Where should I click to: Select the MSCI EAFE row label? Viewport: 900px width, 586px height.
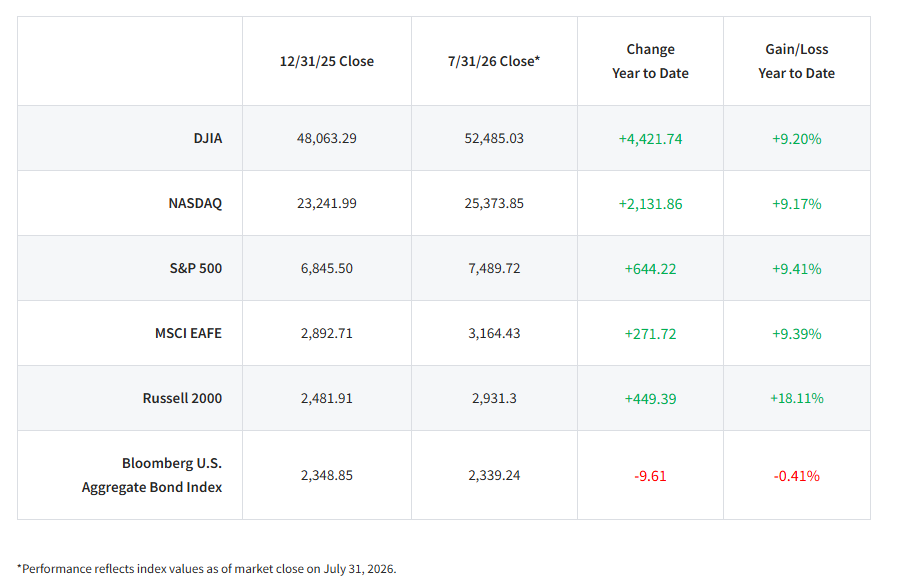tap(188, 333)
